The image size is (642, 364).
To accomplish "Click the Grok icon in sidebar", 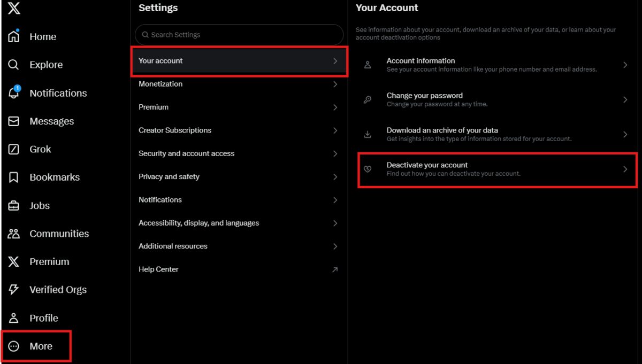I will (14, 149).
